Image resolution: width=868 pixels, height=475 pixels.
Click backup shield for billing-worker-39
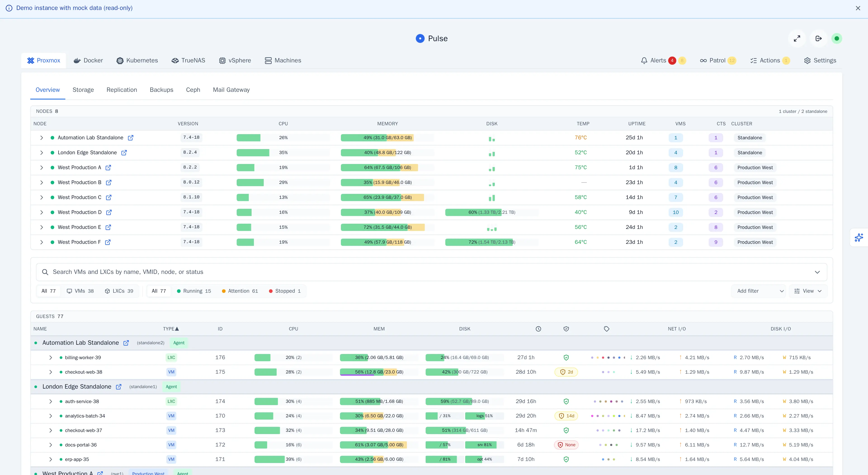point(566,357)
